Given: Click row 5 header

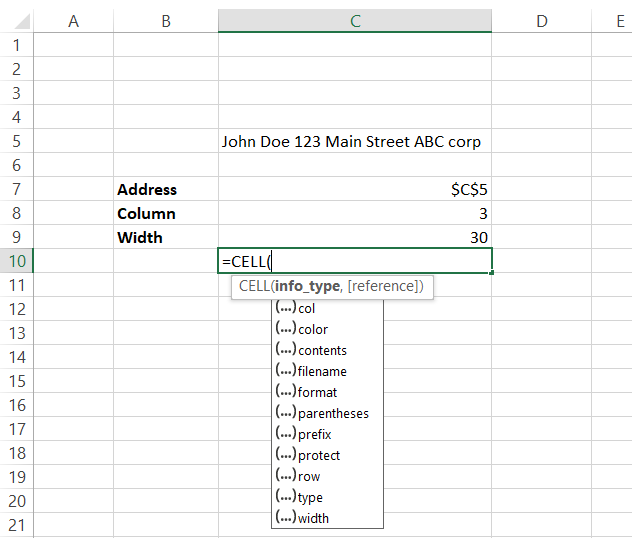Looking at the screenshot, I should [x=16, y=141].
